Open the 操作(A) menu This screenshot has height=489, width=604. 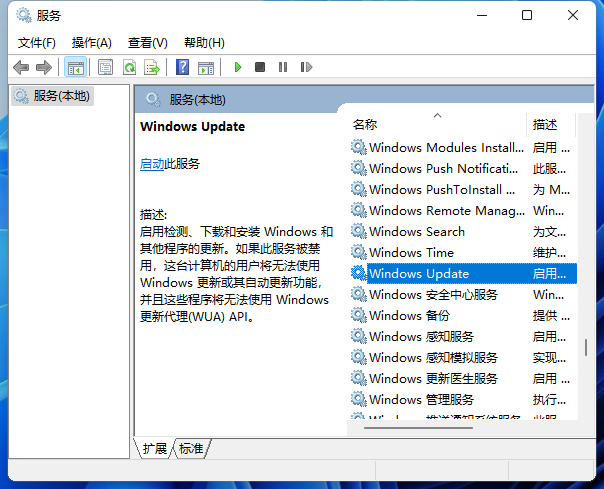92,42
